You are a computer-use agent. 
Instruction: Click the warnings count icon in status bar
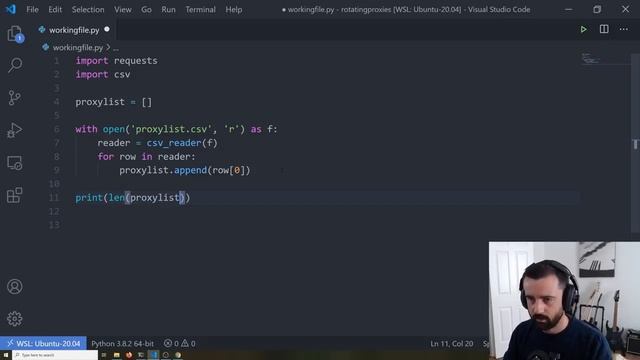pos(185,344)
